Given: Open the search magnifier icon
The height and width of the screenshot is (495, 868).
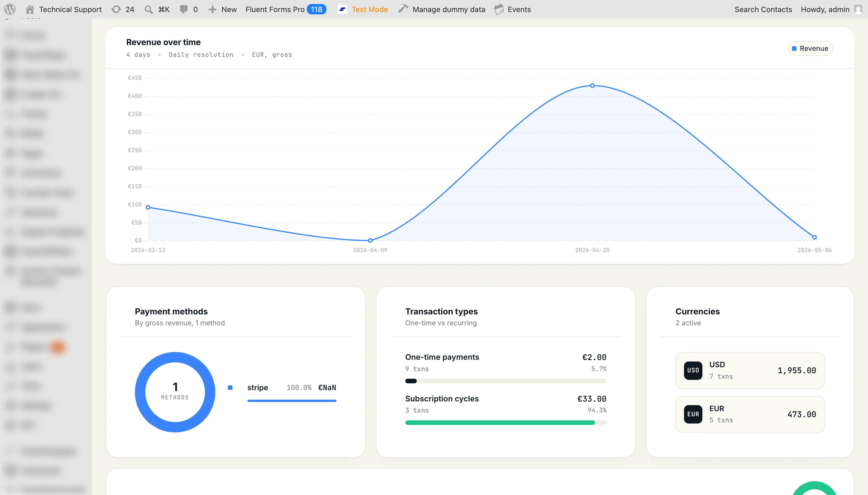Looking at the screenshot, I should point(148,9).
